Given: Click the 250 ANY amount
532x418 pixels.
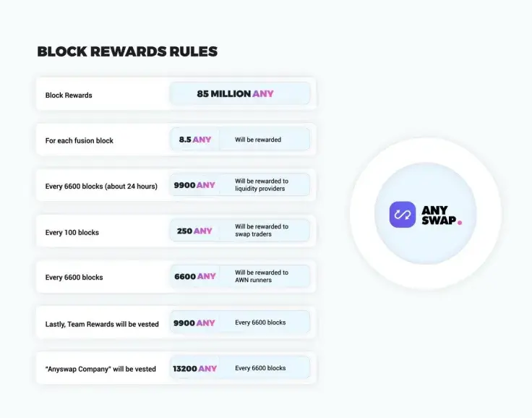Looking at the screenshot, I should click(194, 231).
